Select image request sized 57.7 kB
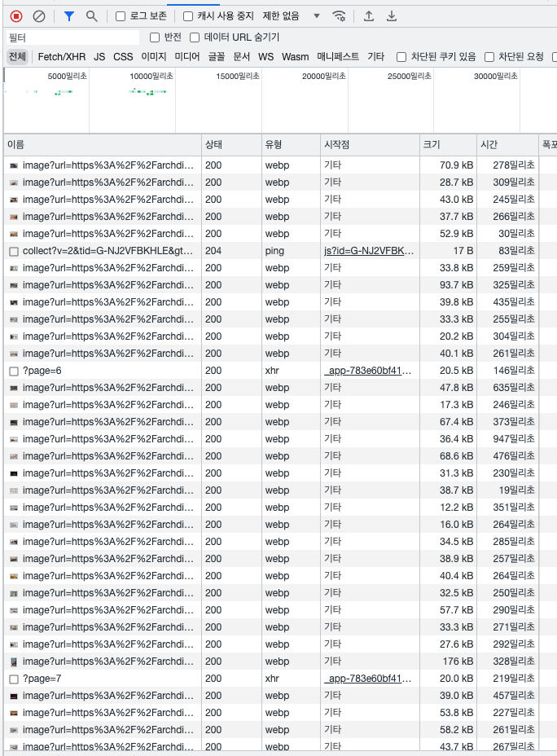The image size is (557, 756). pyautogui.click(x=108, y=610)
